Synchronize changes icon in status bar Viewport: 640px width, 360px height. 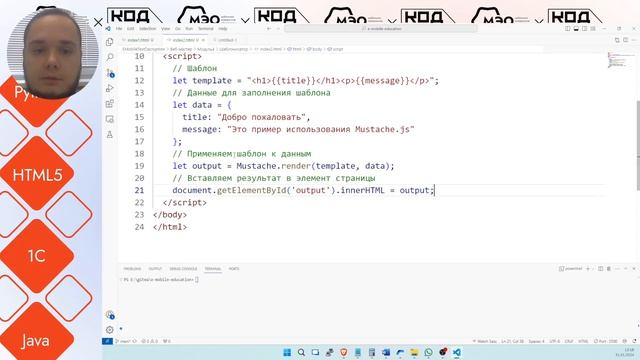coord(134,341)
